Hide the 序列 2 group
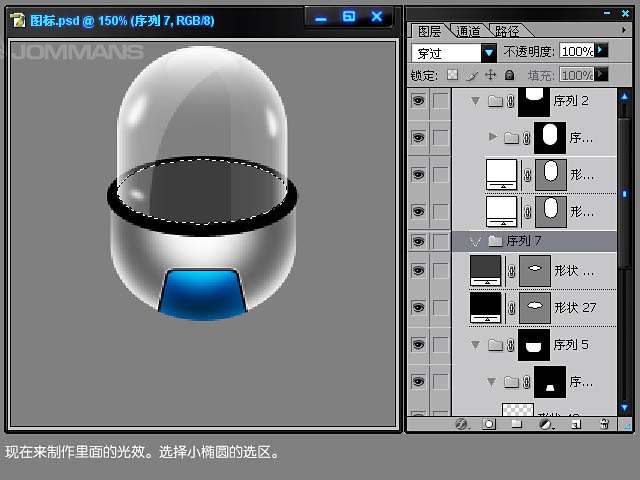 coord(418,100)
